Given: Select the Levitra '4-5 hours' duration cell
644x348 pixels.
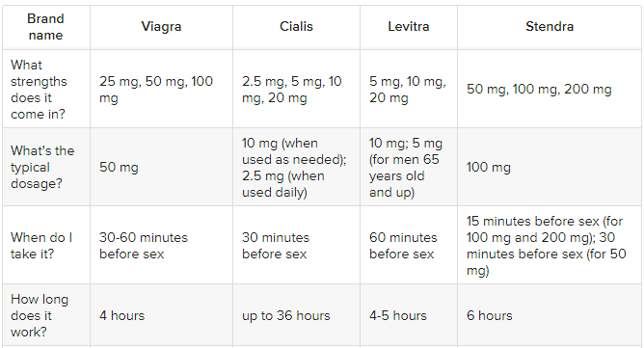Looking at the screenshot, I should [x=408, y=315].
